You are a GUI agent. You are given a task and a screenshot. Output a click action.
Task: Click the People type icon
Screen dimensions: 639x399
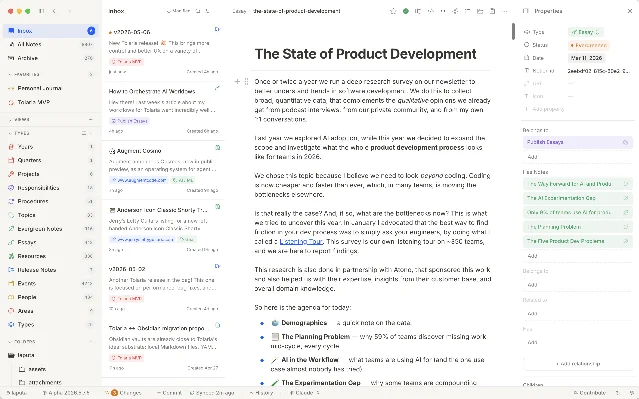(x=11, y=297)
